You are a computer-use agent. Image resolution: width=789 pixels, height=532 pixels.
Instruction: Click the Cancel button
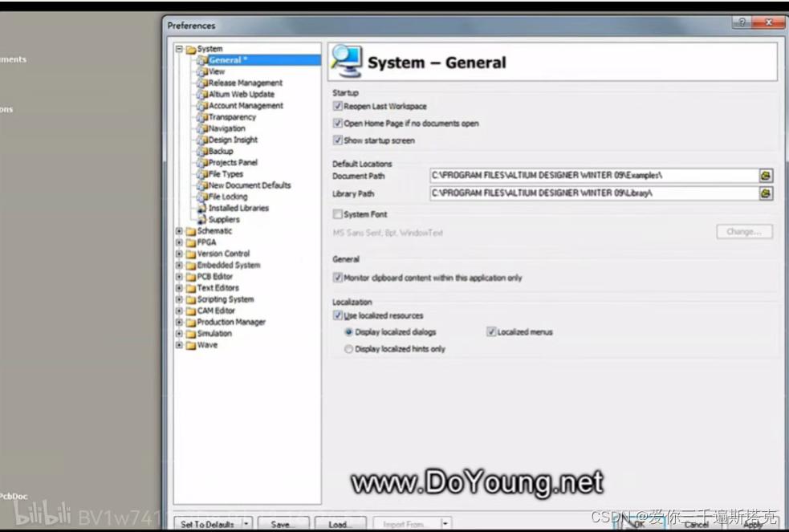point(697,524)
